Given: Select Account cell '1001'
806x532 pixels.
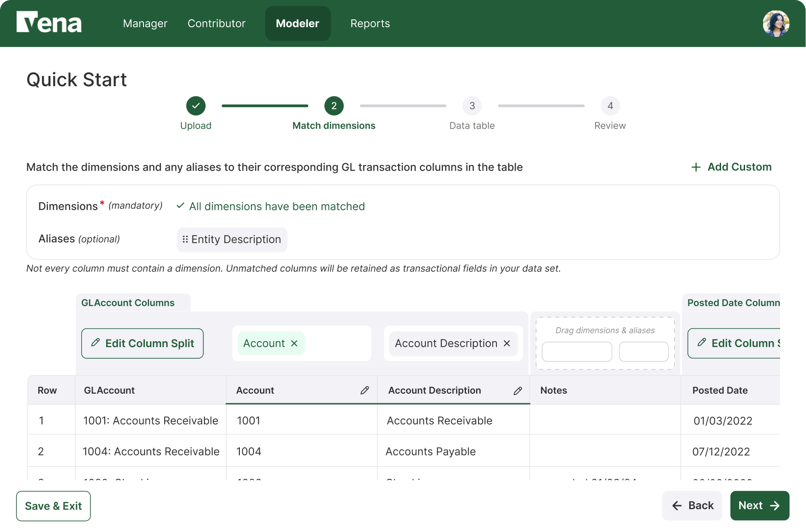Looking at the screenshot, I should point(301,420).
